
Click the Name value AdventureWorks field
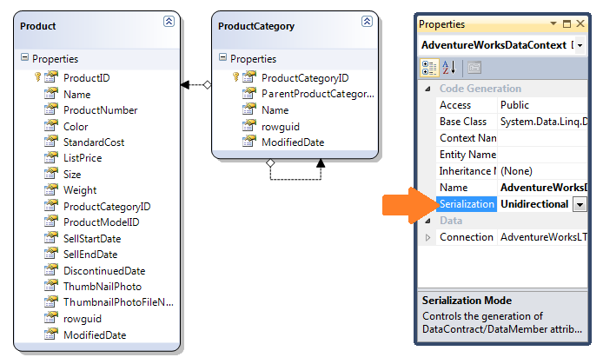point(542,188)
